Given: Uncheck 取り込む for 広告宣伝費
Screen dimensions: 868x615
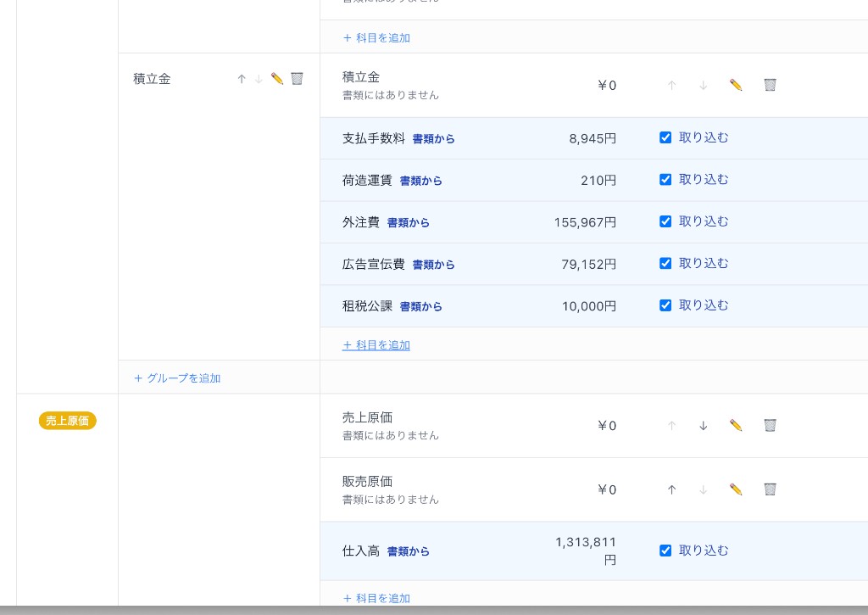Looking at the screenshot, I should coord(665,263).
